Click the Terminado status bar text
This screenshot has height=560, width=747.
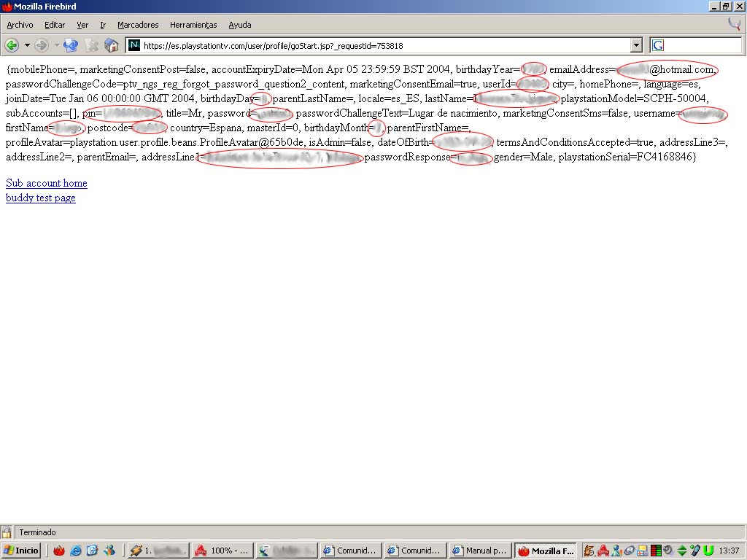tap(38, 532)
